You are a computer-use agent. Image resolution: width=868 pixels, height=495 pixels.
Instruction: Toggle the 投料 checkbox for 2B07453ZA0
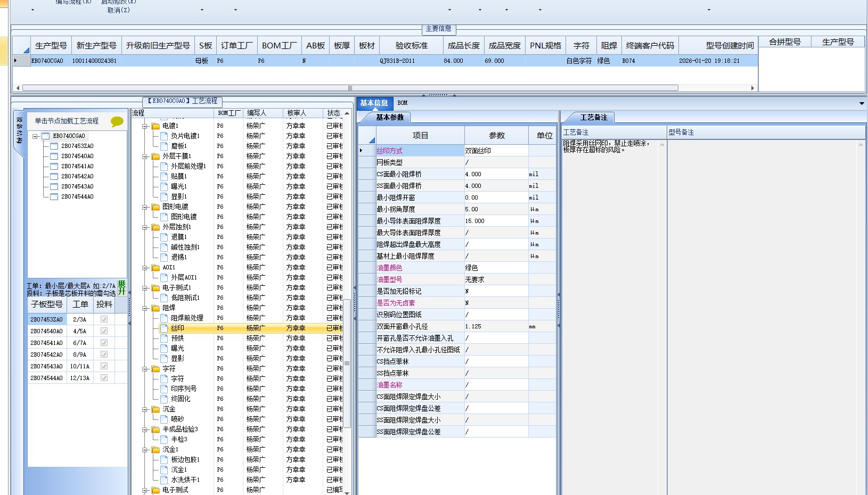coord(104,319)
